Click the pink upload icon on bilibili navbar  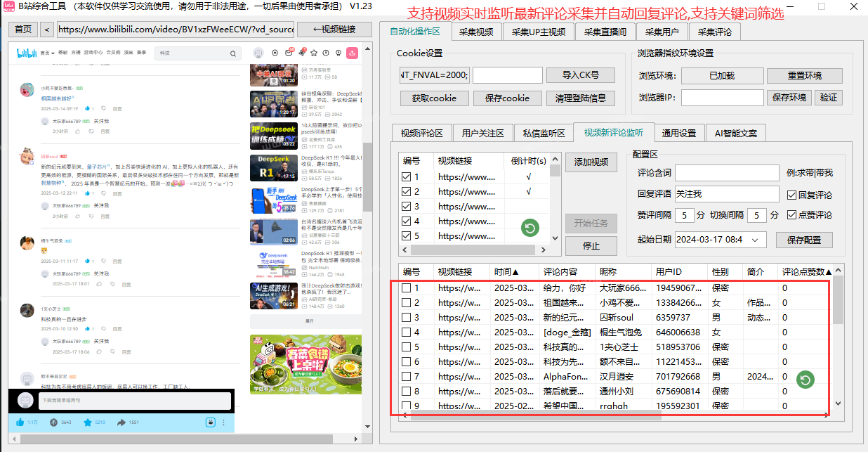(353, 53)
